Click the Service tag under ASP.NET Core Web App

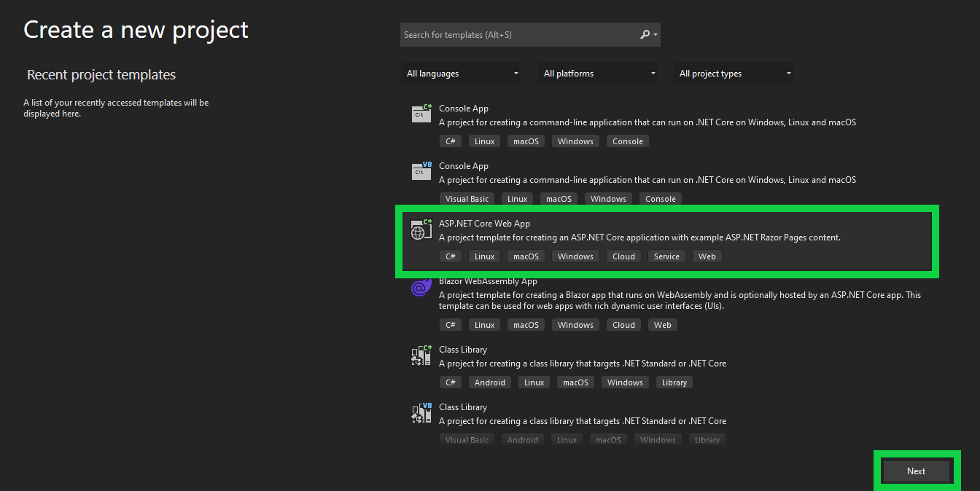[666, 256]
